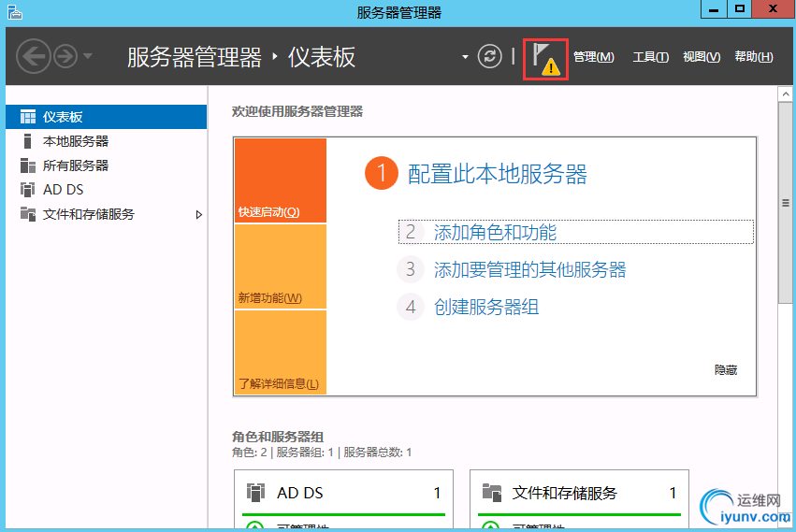Image resolution: width=796 pixels, height=532 pixels.
Task: Click the 添加要管理的其他服务器 link
Action: [530, 269]
